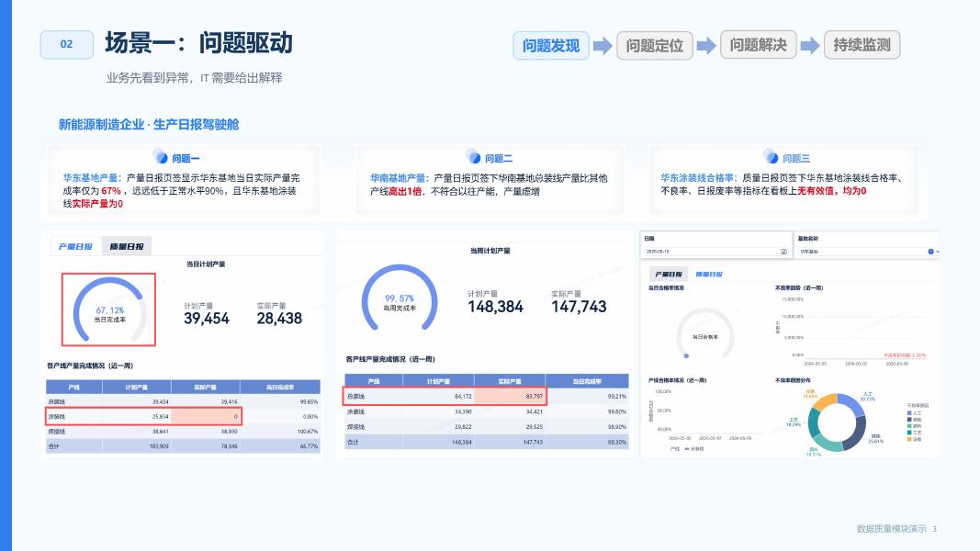This screenshot has width=980, height=551.
Task: Click the 当日完成率 header in the daily table
Action: pyautogui.click(x=280, y=388)
